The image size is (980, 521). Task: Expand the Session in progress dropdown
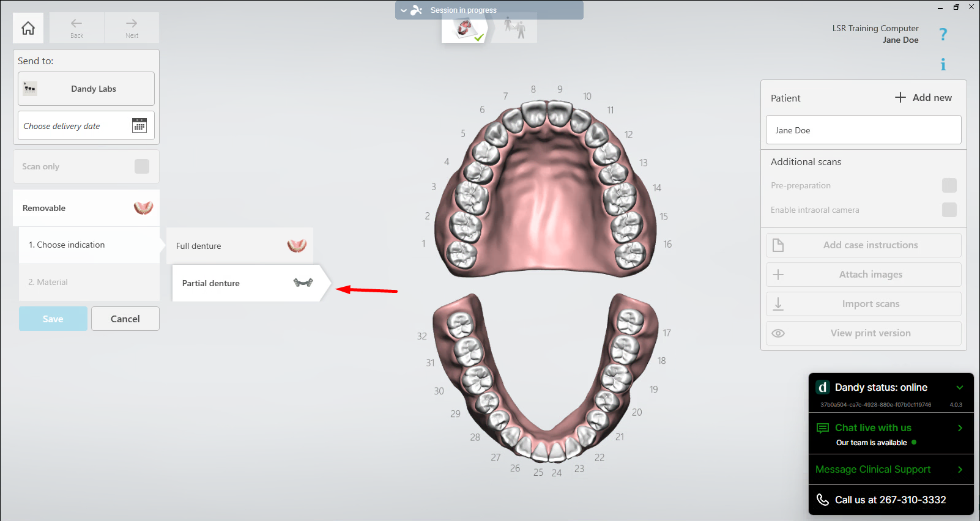[x=404, y=10]
